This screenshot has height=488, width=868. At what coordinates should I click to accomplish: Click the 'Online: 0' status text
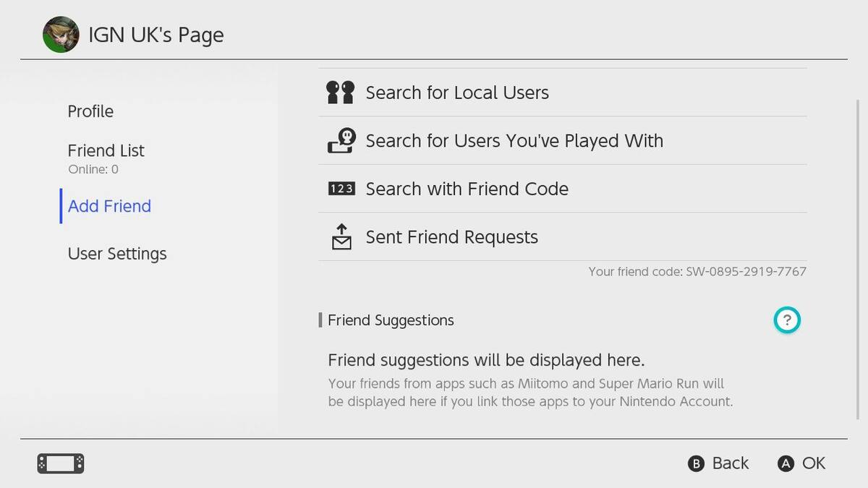(x=93, y=170)
